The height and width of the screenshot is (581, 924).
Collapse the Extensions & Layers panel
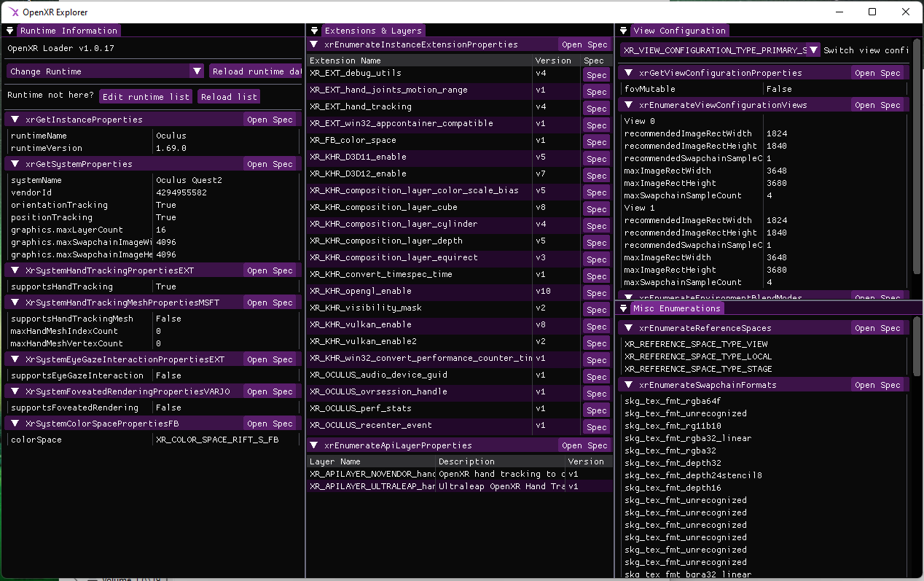[x=314, y=31]
